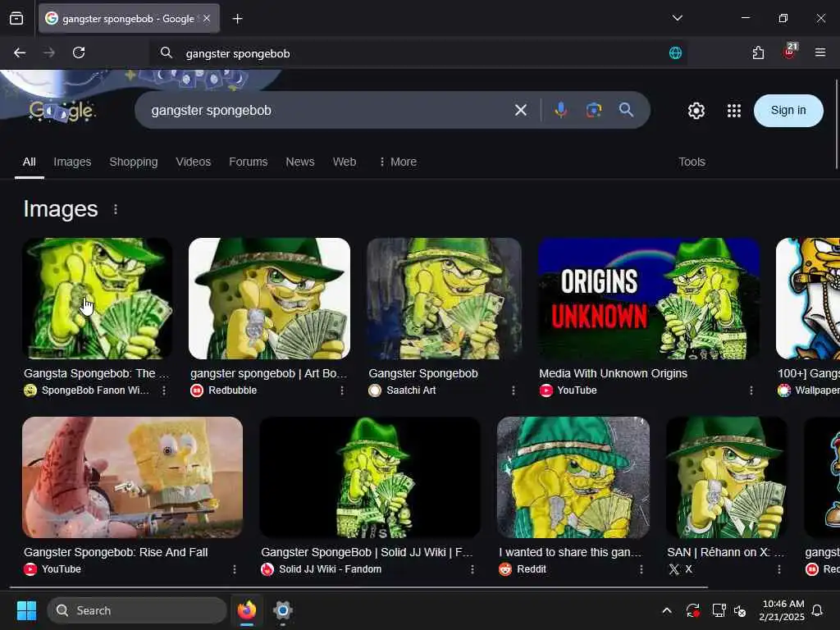Switch to the Forums tab
Viewport: 840px width, 630px height.
click(x=248, y=162)
